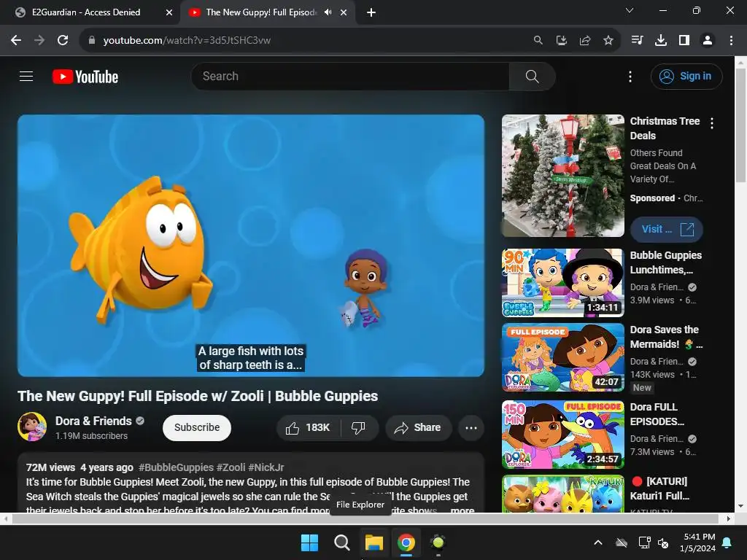Open Windows taskbar search

pyautogui.click(x=341, y=542)
